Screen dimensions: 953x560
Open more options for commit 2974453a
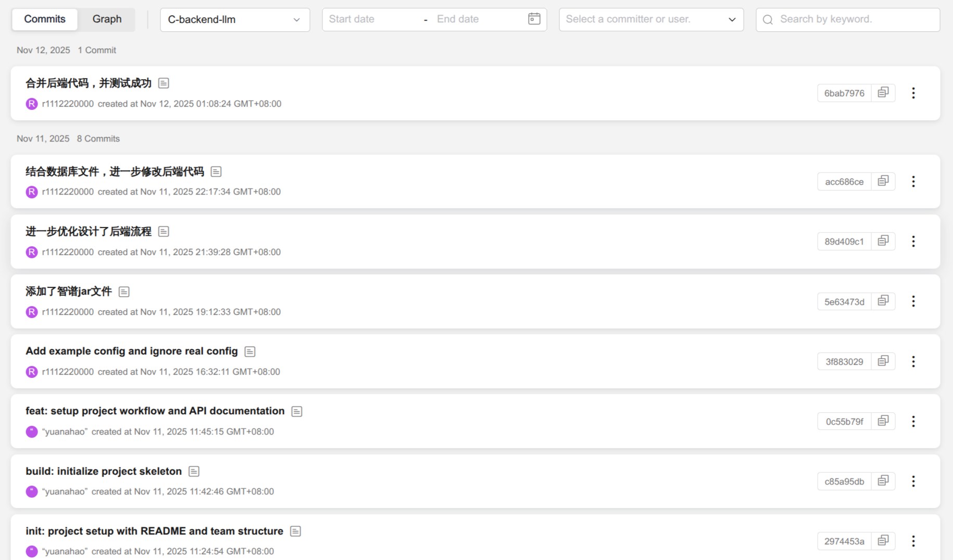click(x=913, y=541)
